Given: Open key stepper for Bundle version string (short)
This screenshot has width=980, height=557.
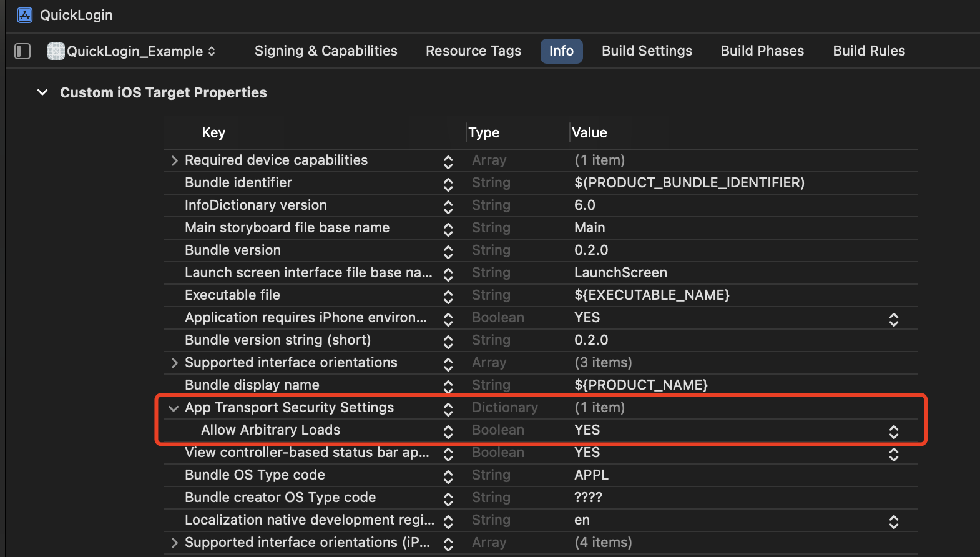Looking at the screenshot, I should coord(448,342).
